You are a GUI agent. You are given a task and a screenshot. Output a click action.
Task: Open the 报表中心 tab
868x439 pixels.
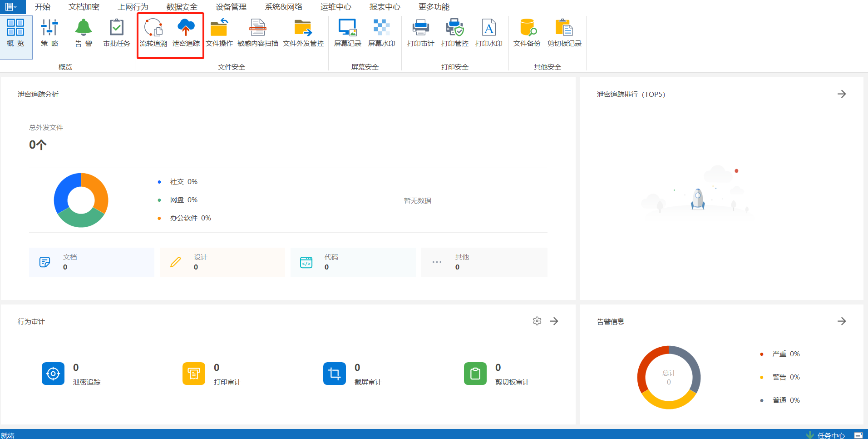coord(385,7)
